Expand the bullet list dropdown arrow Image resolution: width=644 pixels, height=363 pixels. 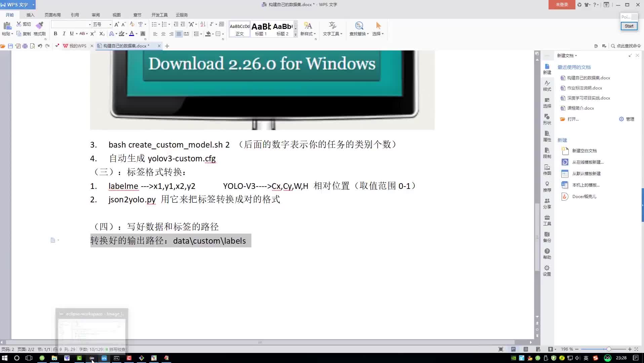tap(159, 25)
